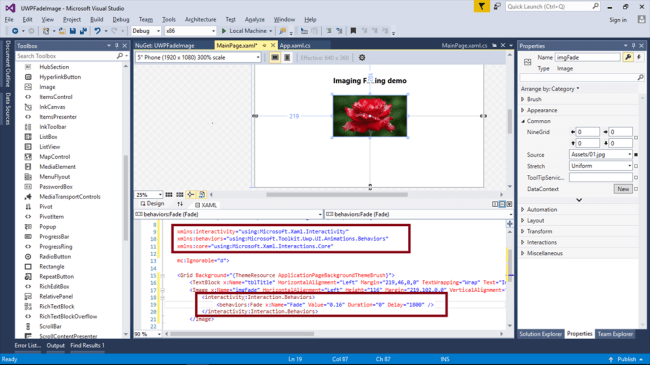This screenshot has width=650, height=365.
Task: Click the event handlers lightning icon
Action: (x=639, y=57)
